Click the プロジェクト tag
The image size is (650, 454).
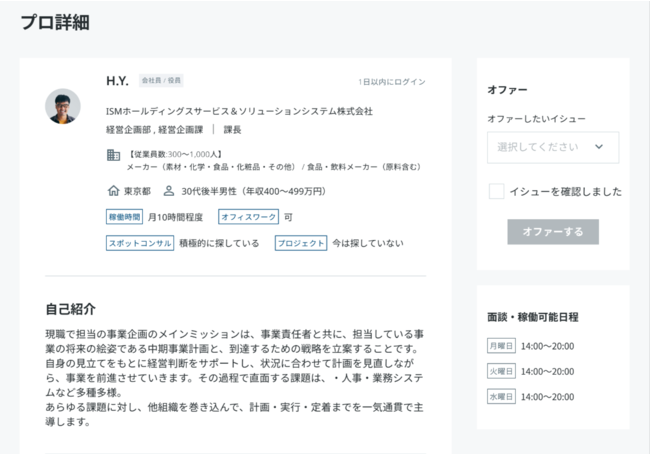pos(301,243)
